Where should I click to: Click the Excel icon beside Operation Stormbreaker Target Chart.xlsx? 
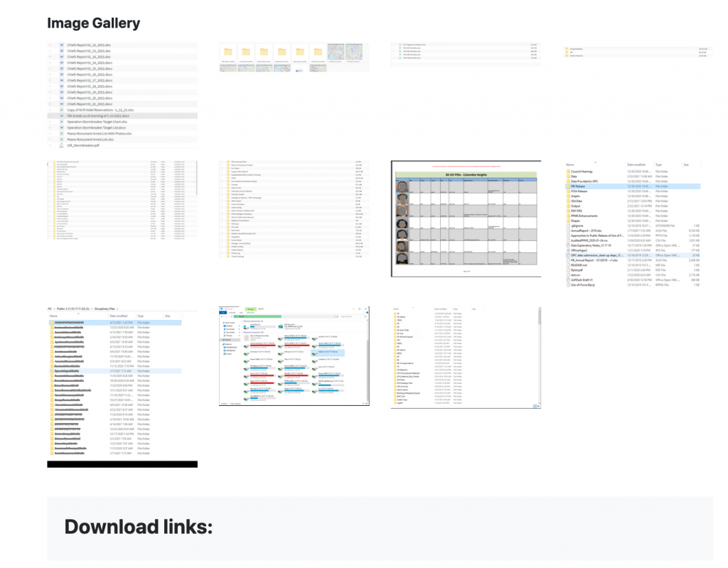63,122
